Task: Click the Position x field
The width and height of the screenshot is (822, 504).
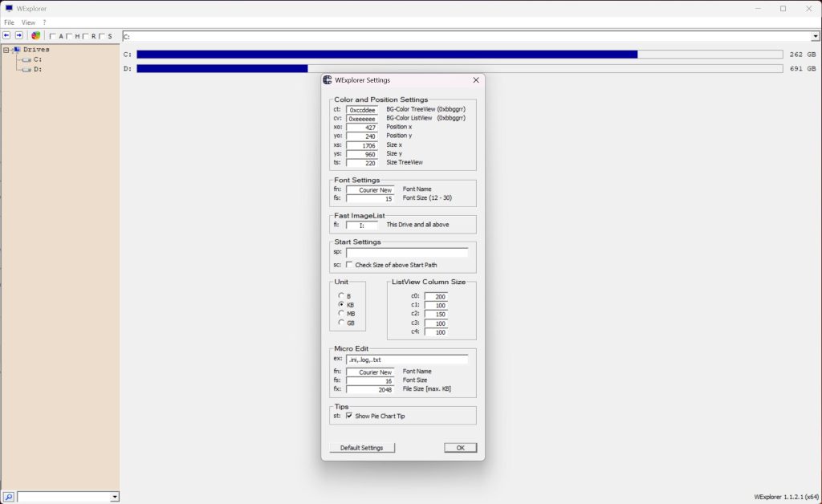Action: pos(362,128)
